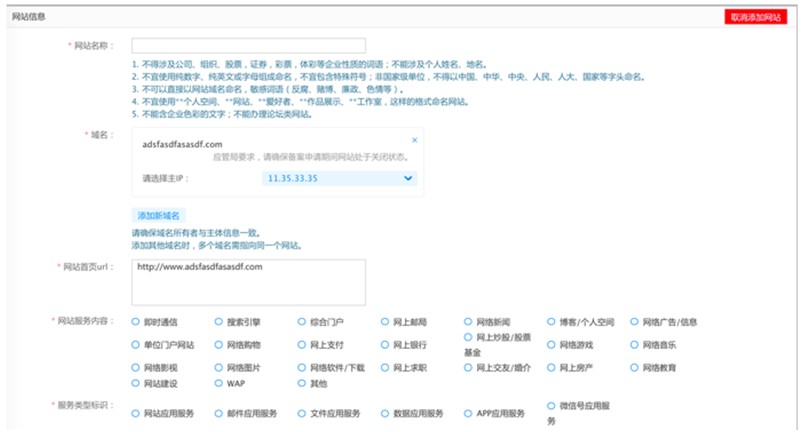Click the 添加新域名 button
The image size is (802, 432).
[158, 215]
